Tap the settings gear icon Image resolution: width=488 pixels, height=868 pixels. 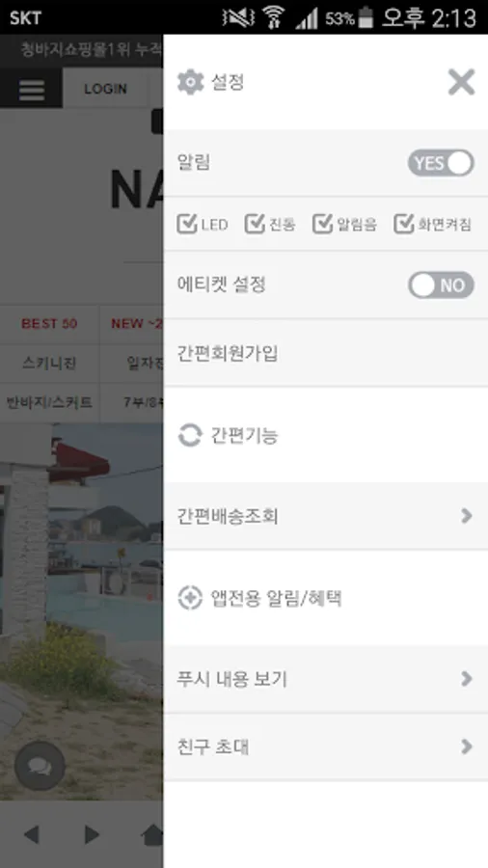pos(190,83)
